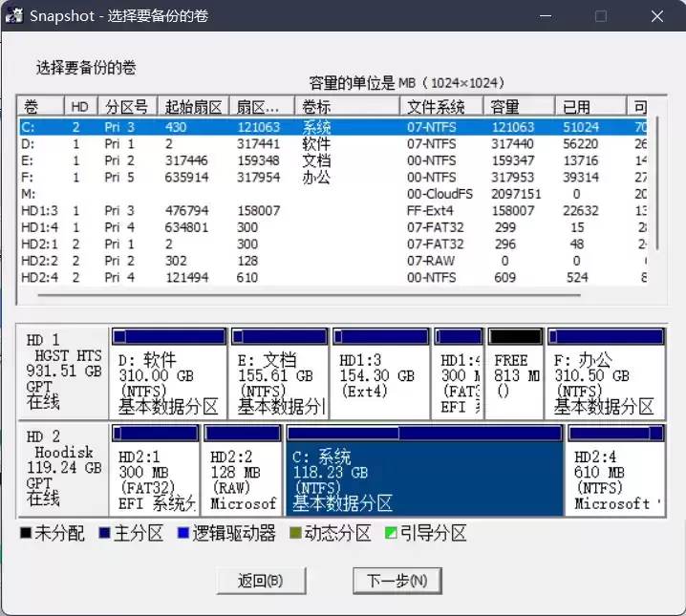Click the 2097151 capacity cell for M:
The height and width of the screenshot is (616, 686).
[x=516, y=194]
